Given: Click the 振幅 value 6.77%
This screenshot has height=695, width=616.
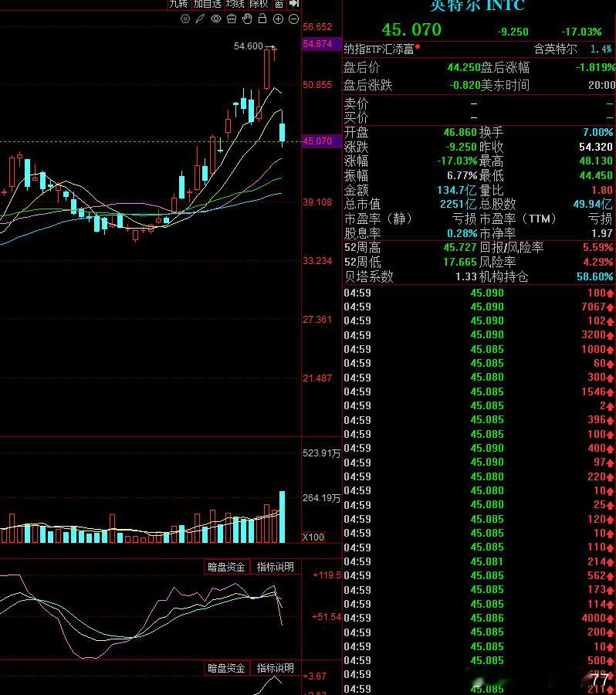Looking at the screenshot, I should tap(462, 175).
